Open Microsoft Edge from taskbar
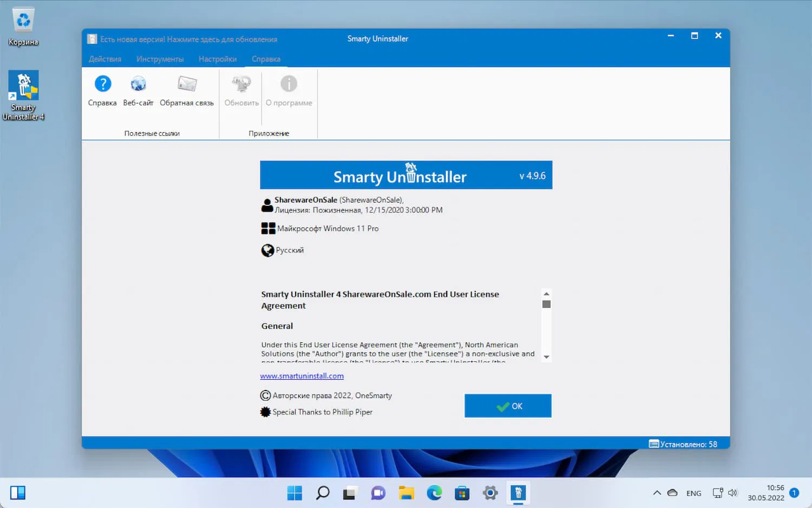 [x=434, y=493]
